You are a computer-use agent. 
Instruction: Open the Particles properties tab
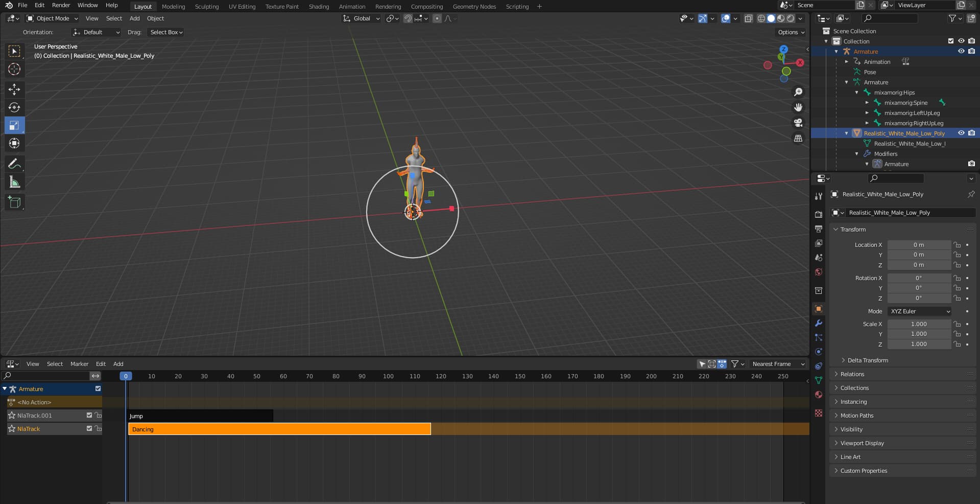[819, 337]
